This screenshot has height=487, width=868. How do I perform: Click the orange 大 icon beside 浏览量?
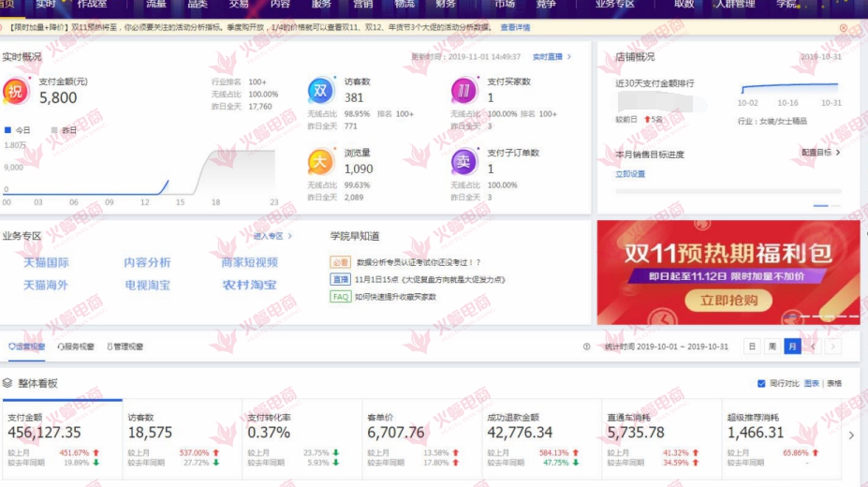[320, 162]
